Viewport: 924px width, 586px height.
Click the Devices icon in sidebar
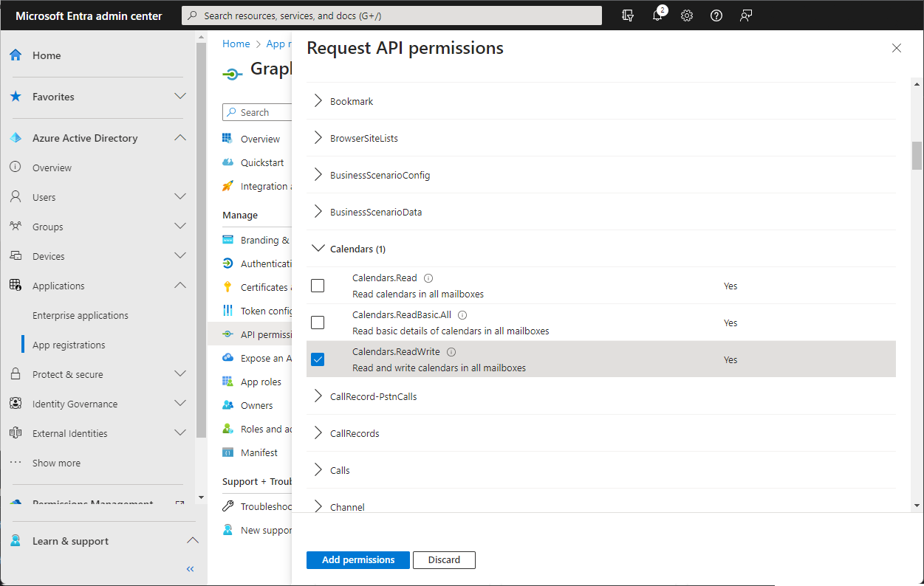point(16,256)
